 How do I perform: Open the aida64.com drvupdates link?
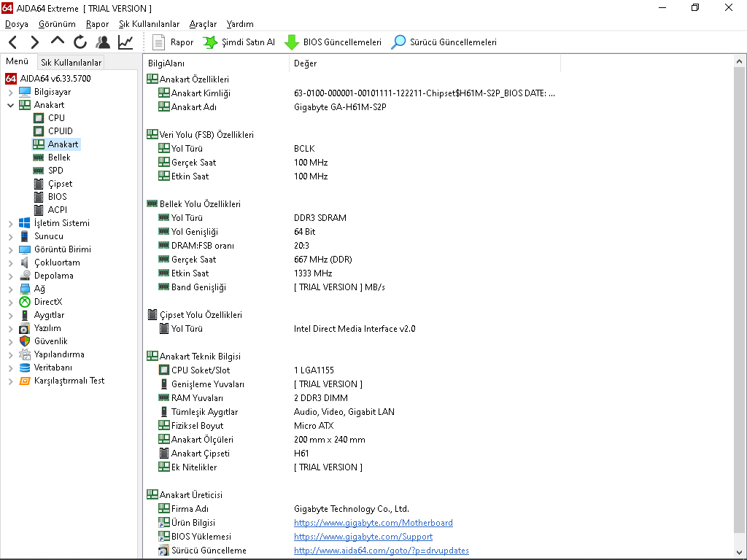point(381,551)
